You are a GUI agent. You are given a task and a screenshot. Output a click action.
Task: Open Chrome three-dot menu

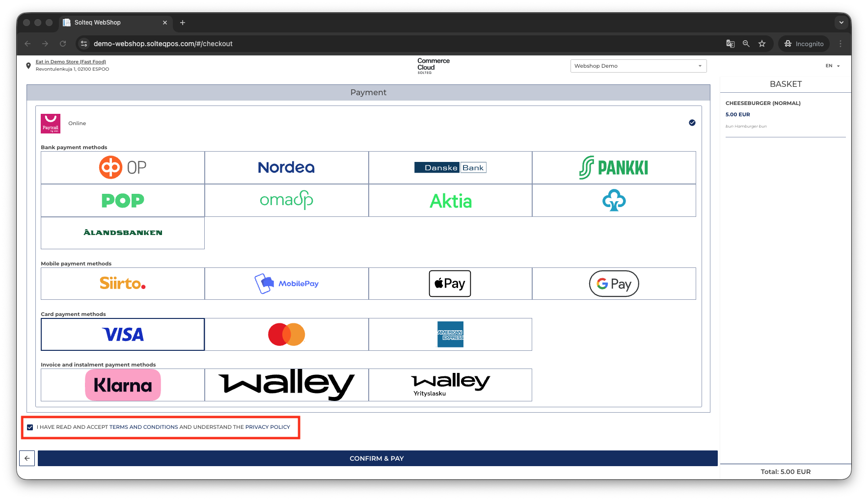click(x=841, y=44)
